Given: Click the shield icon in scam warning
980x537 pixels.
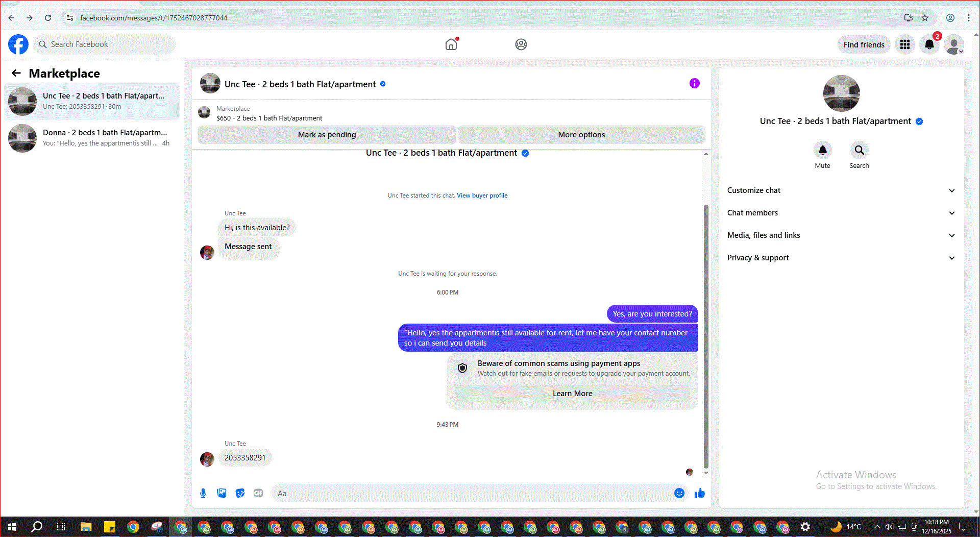Looking at the screenshot, I should [x=462, y=368].
